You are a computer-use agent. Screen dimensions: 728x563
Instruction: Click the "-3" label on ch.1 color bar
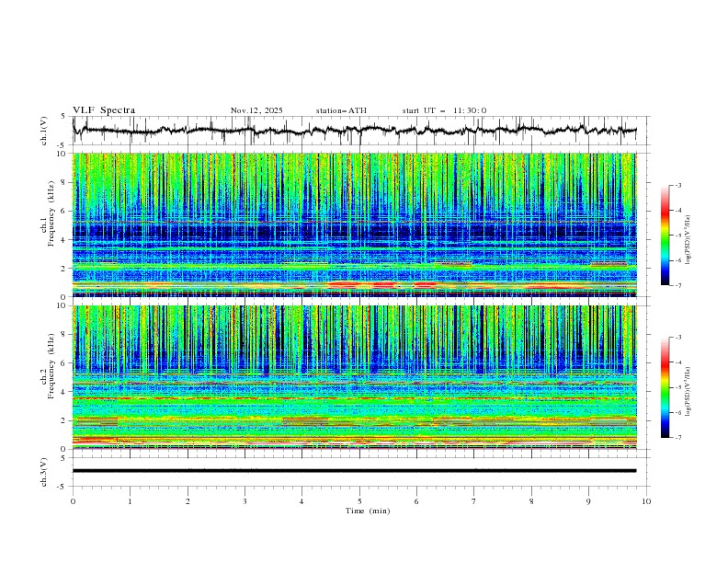point(678,185)
